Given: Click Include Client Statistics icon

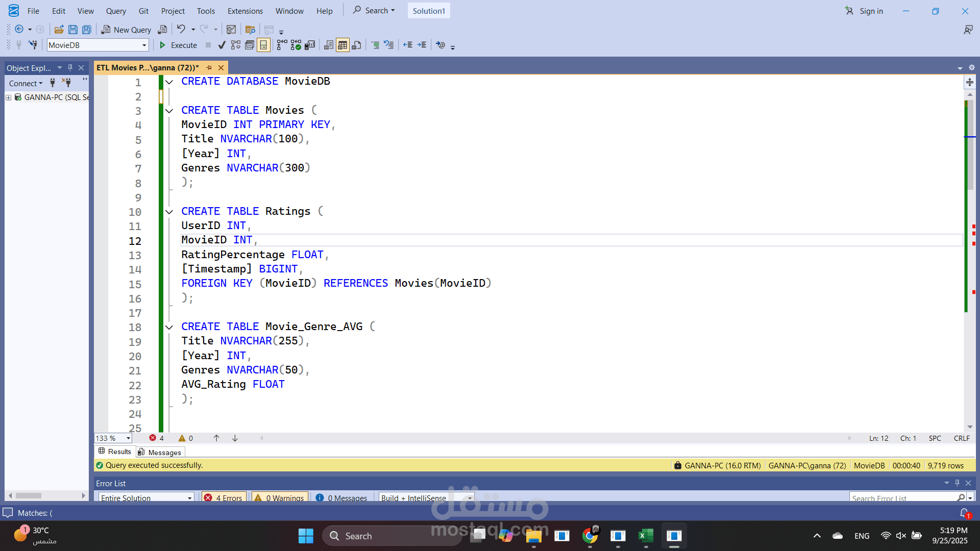Looking at the screenshot, I should [x=310, y=45].
